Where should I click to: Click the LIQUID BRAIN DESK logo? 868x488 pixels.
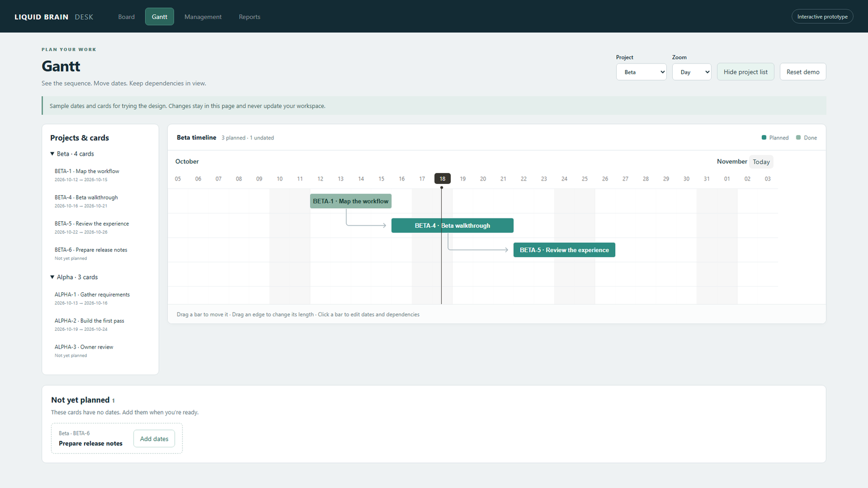click(x=54, y=17)
